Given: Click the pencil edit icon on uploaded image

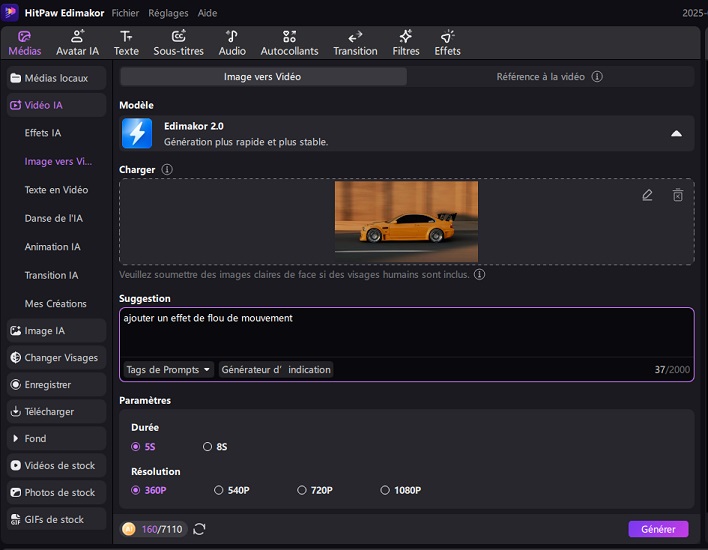Looking at the screenshot, I should pyautogui.click(x=647, y=195).
